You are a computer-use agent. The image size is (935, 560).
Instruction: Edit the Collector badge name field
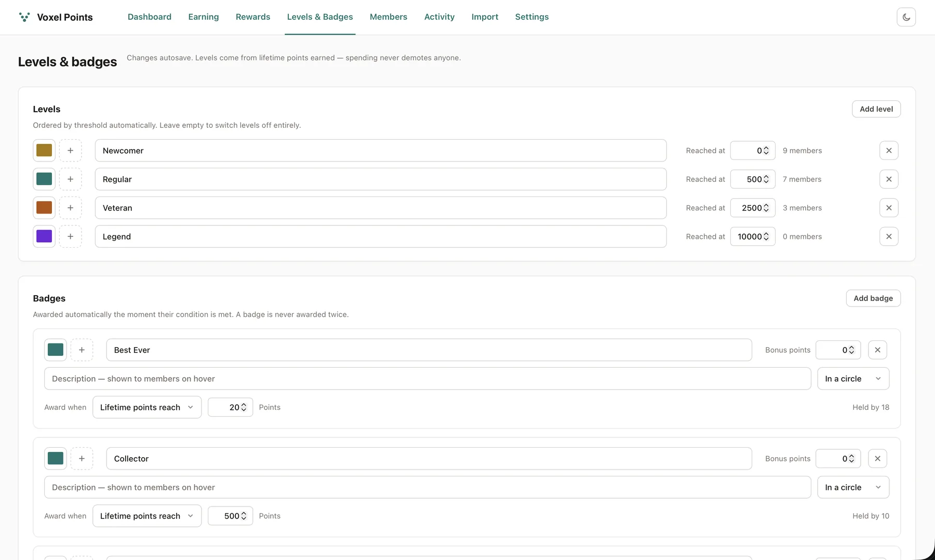[x=429, y=459]
